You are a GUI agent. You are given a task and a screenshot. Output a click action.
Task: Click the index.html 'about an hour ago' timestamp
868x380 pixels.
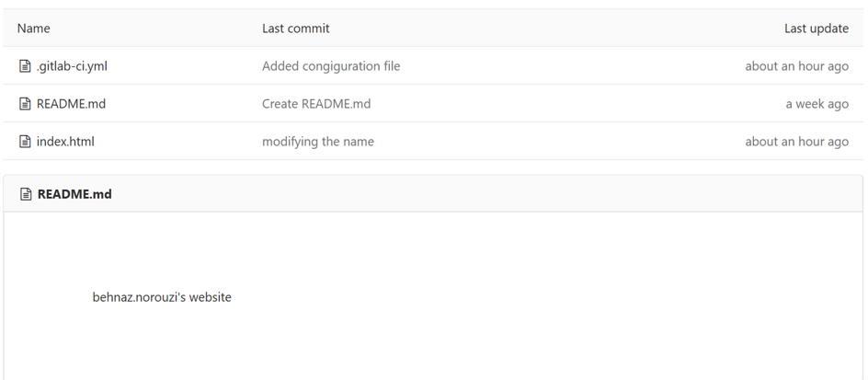coord(796,142)
